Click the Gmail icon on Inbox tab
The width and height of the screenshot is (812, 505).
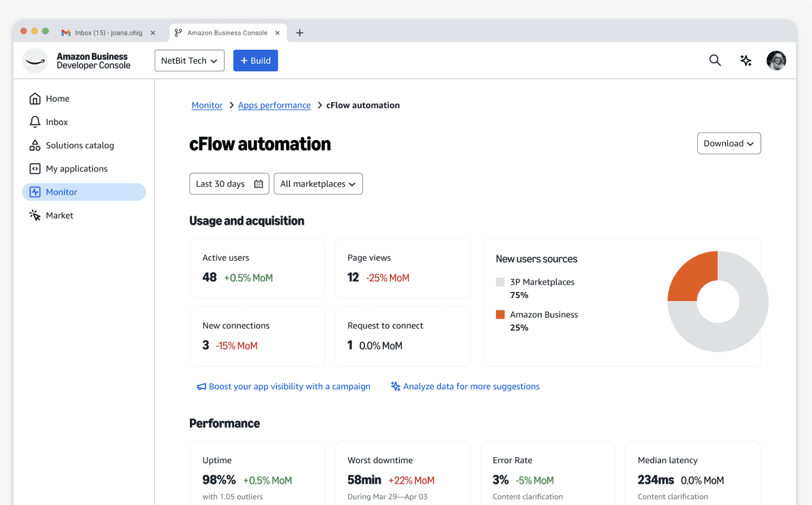(x=66, y=33)
